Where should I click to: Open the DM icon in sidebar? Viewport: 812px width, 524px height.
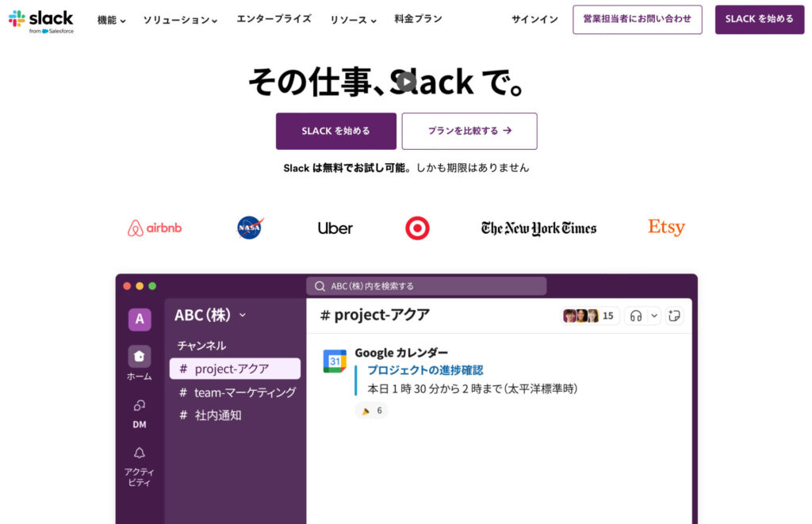click(x=140, y=405)
